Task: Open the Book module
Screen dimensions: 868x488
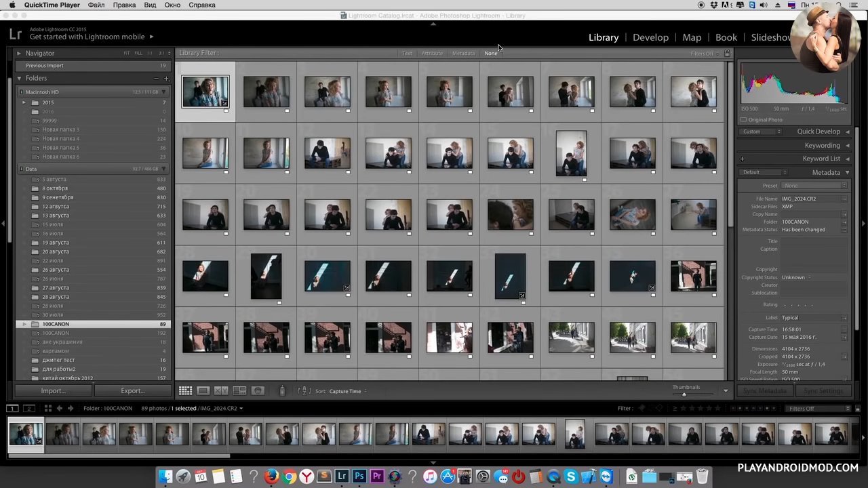Action: point(726,37)
